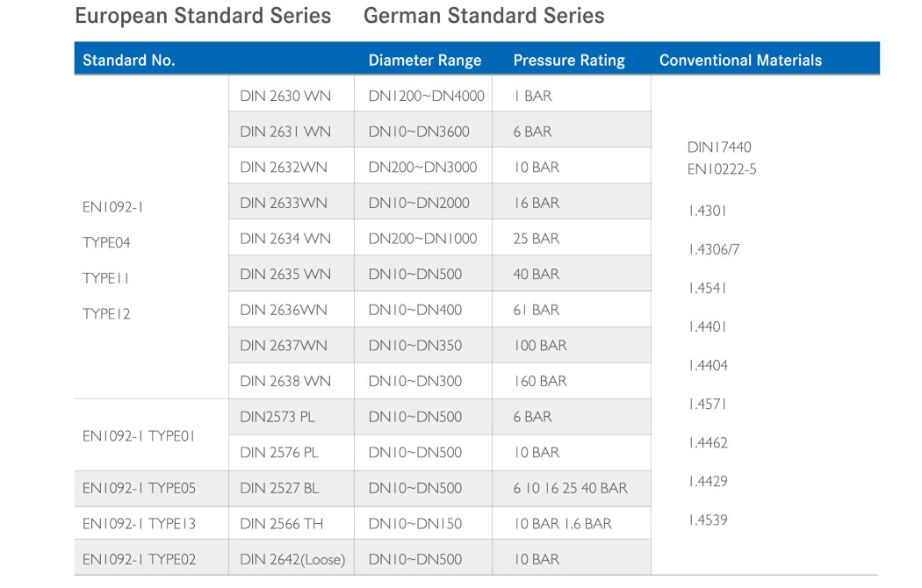The width and height of the screenshot is (922, 588).
Task: Click the 6 10 16 25 40 BAR cell
Action: point(571,488)
